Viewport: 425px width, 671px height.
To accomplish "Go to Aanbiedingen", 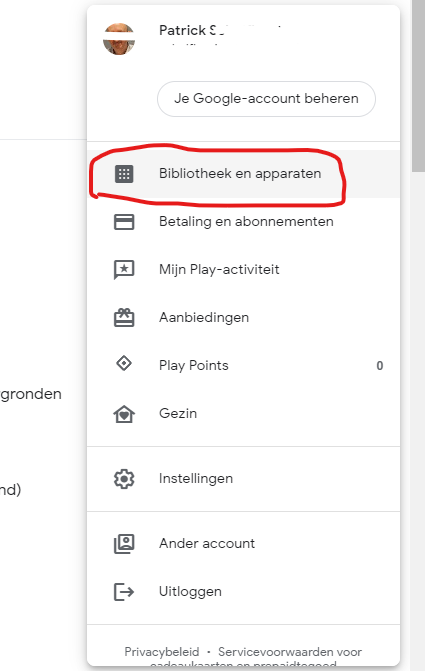I will [243, 318].
